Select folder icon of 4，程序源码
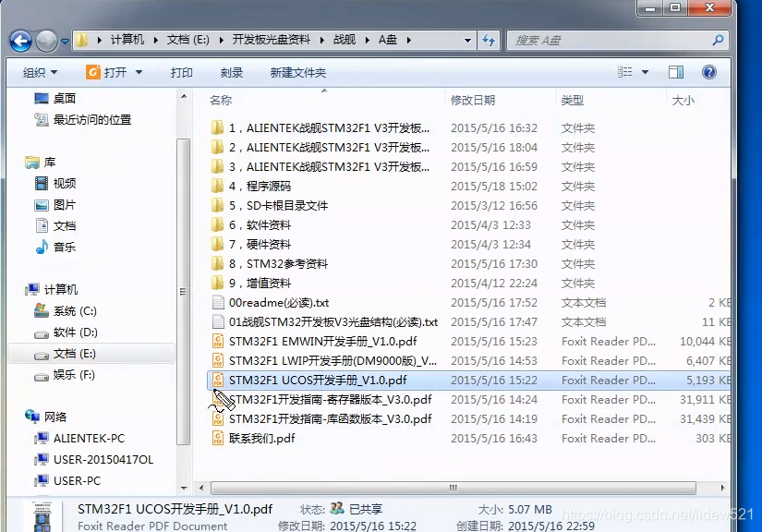 pos(218,186)
